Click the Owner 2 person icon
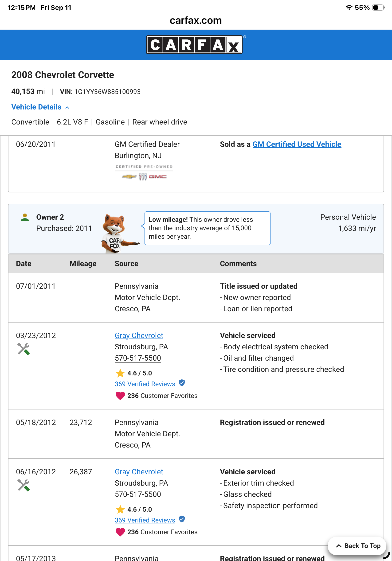 coord(25,218)
